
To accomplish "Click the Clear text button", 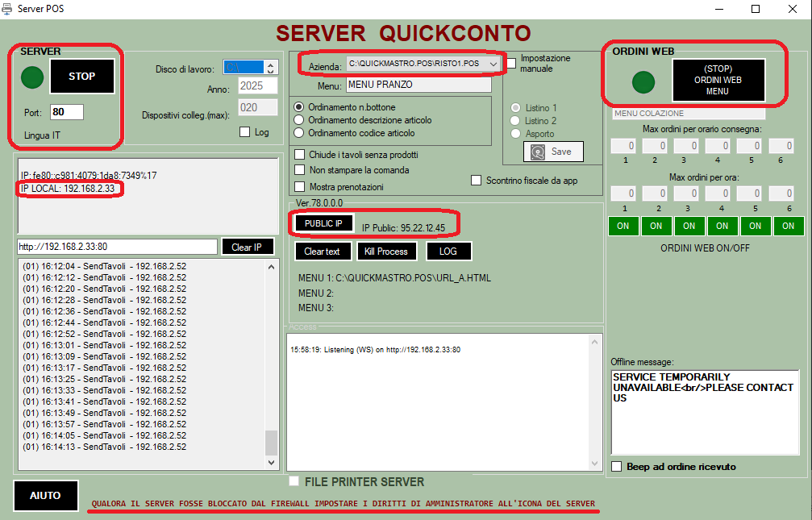I will click(x=322, y=252).
